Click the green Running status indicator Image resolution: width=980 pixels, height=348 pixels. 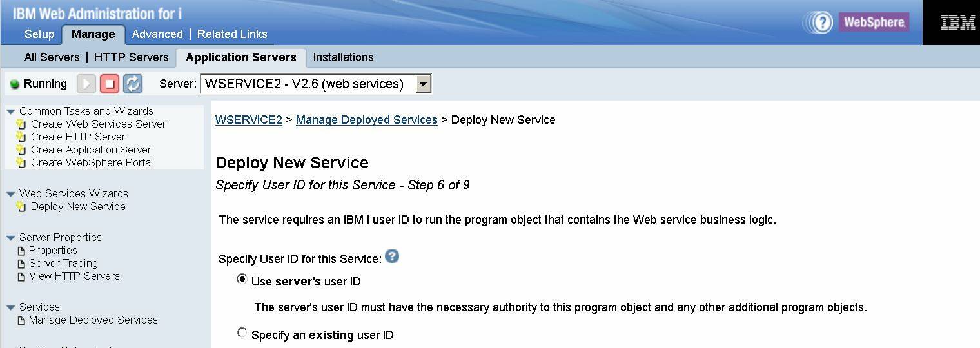[15, 84]
